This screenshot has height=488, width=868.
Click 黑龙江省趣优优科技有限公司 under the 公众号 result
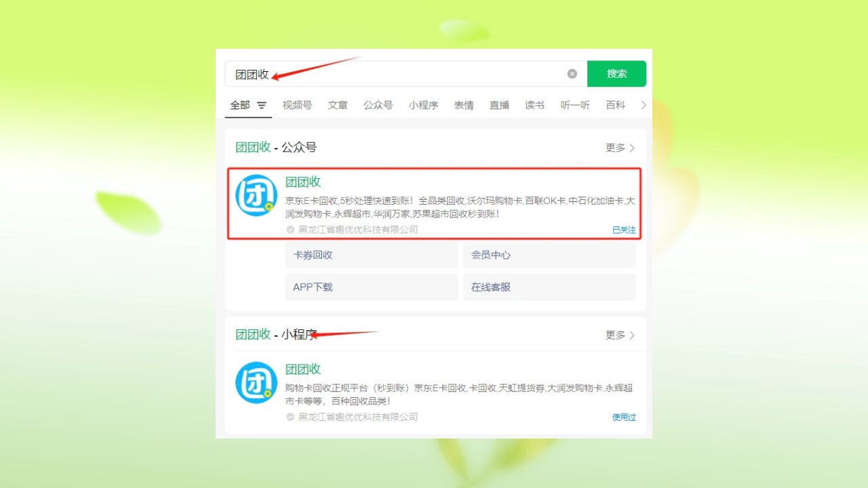[x=358, y=230]
